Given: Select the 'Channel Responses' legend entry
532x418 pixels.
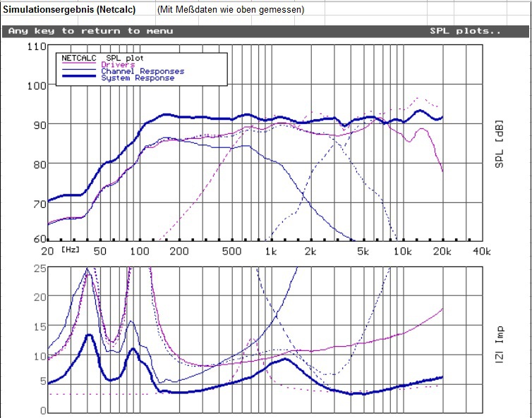Looking at the screenshot, I should (x=143, y=71).
